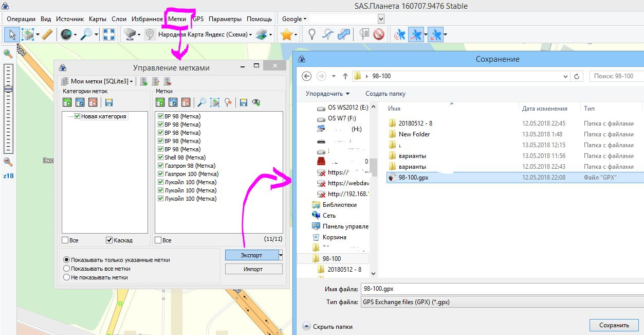This screenshot has width=644, height=335.
Task: Click the map source satellite dish icon
Action: [130, 34]
